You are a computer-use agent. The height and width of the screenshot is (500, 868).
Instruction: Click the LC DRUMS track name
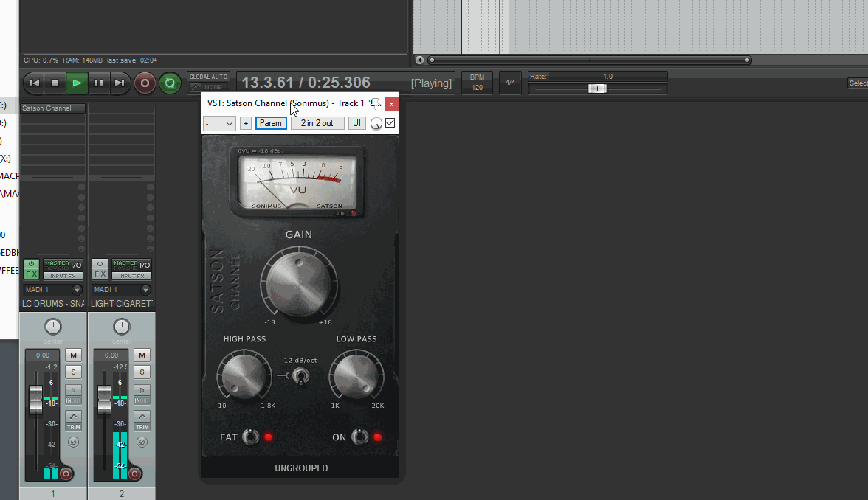tap(53, 304)
